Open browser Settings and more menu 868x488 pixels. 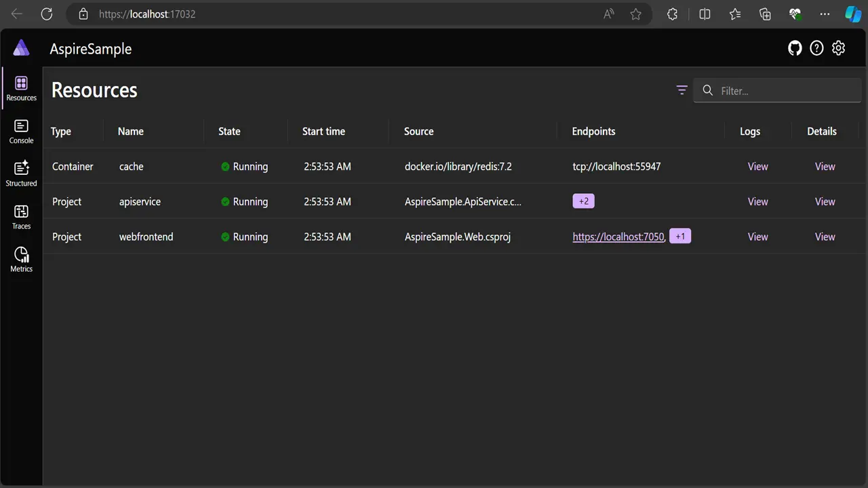[x=825, y=14]
